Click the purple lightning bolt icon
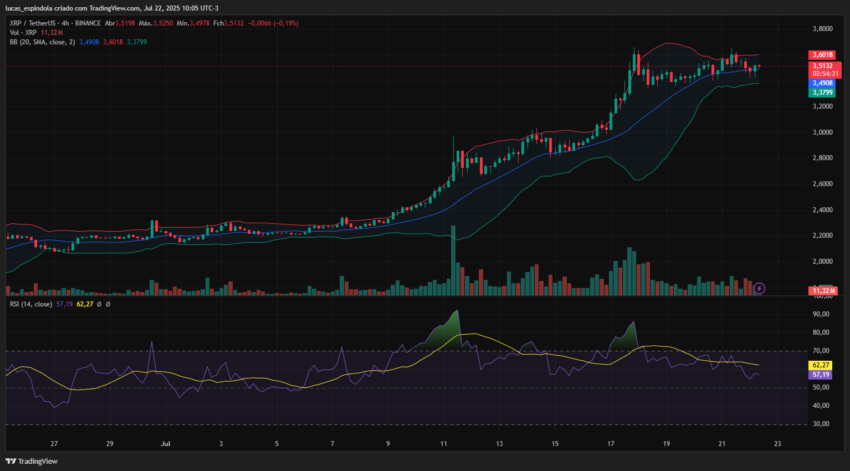The height and width of the screenshot is (471, 850). (759, 288)
